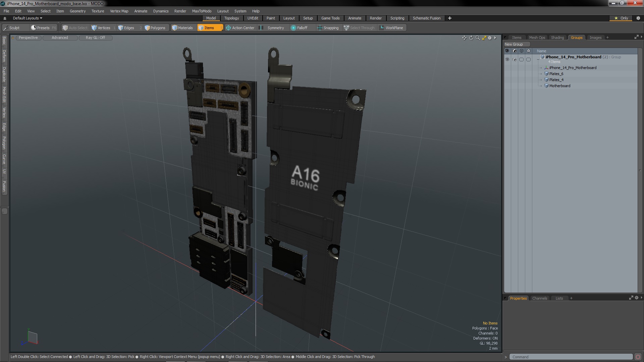Click the viewport arrow menu icon
Image resolution: width=644 pixels, height=362 pixels.
[x=495, y=38]
